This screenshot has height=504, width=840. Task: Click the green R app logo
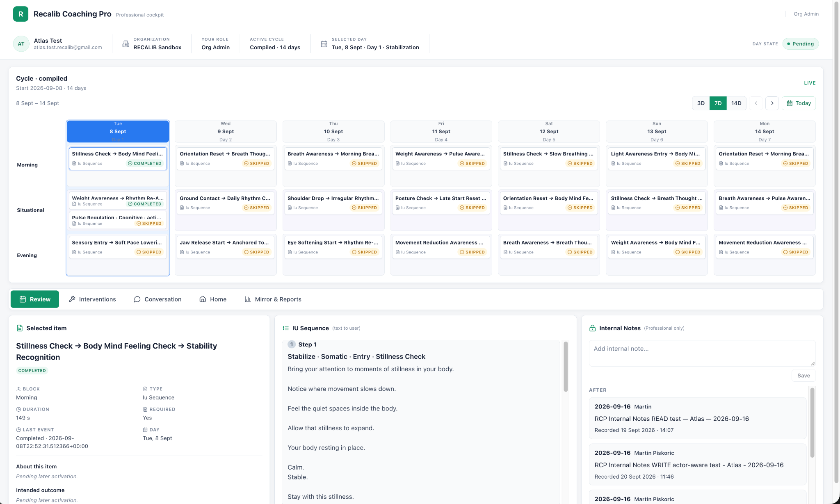click(21, 14)
